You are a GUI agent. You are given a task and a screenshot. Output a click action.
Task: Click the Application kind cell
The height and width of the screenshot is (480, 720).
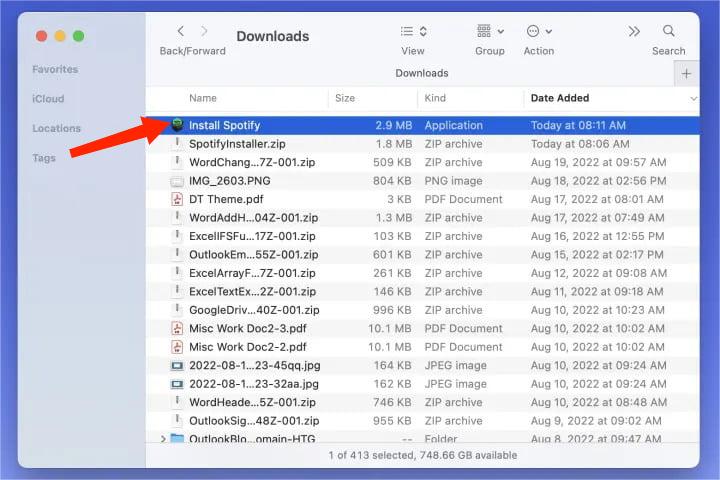454,125
